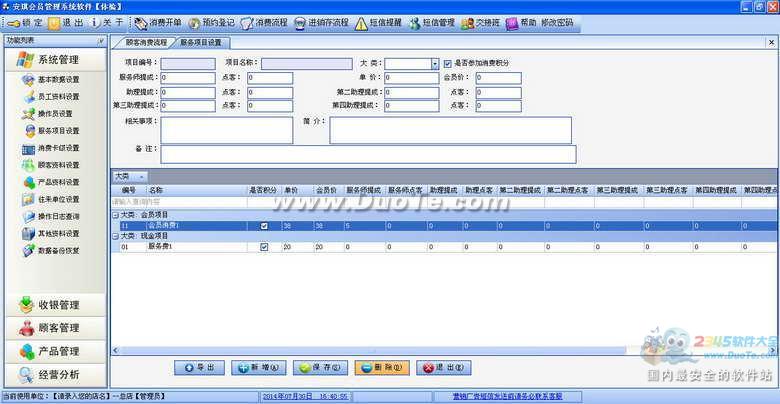This screenshot has height=404, width=780.
Task: Click the 退出 toolbar icon
Action: click(54, 23)
